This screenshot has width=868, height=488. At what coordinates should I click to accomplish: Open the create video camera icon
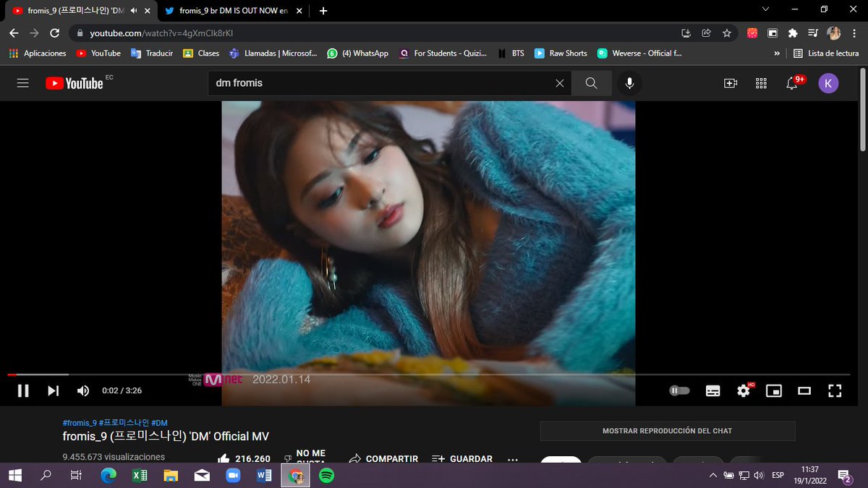(x=731, y=83)
